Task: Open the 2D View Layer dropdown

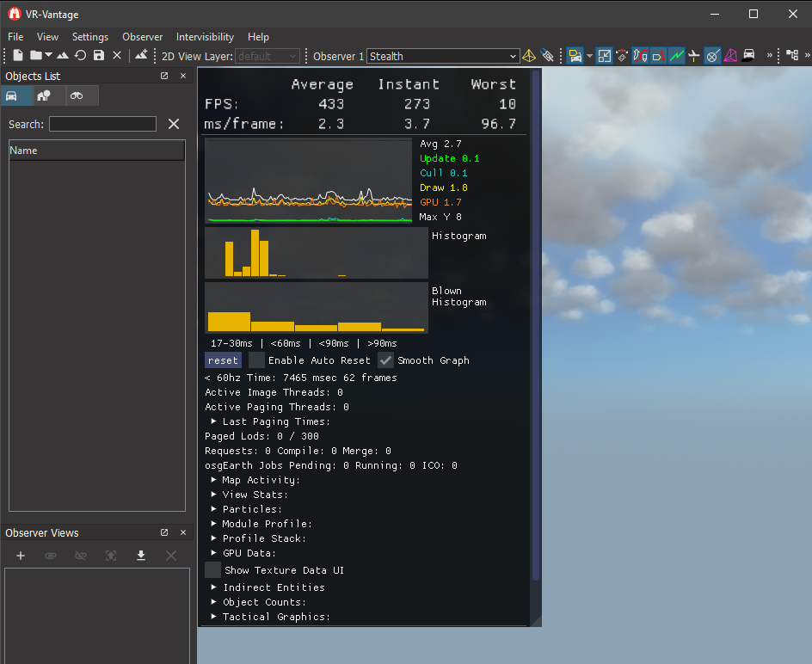Action: click(268, 56)
